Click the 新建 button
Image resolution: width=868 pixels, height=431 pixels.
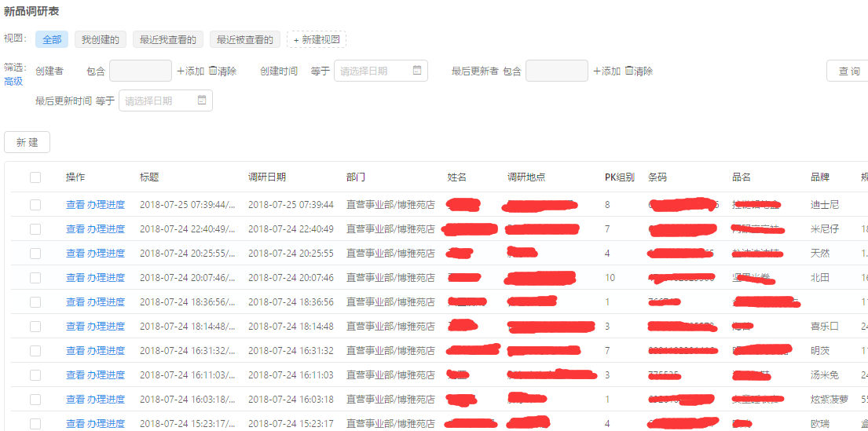[27, 142]
